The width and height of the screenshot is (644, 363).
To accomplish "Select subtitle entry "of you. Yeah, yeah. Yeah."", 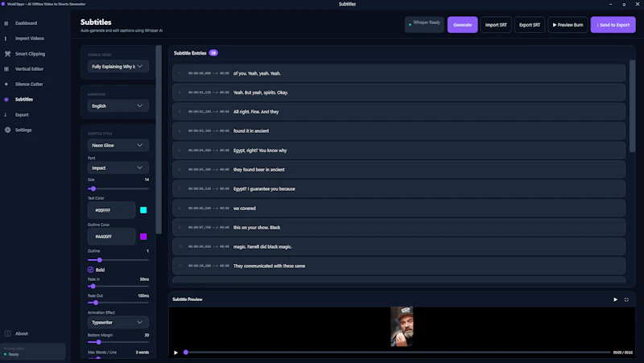I will click(398, 73).
